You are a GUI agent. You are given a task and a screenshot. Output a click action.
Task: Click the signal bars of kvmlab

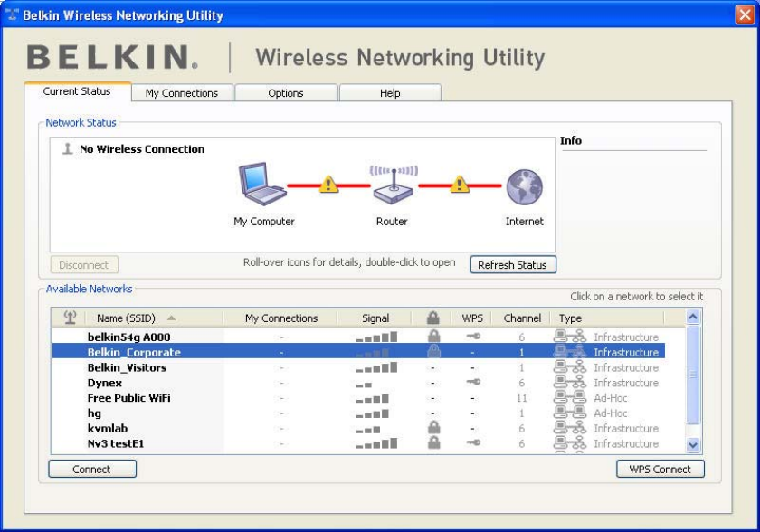coord(368,430)
